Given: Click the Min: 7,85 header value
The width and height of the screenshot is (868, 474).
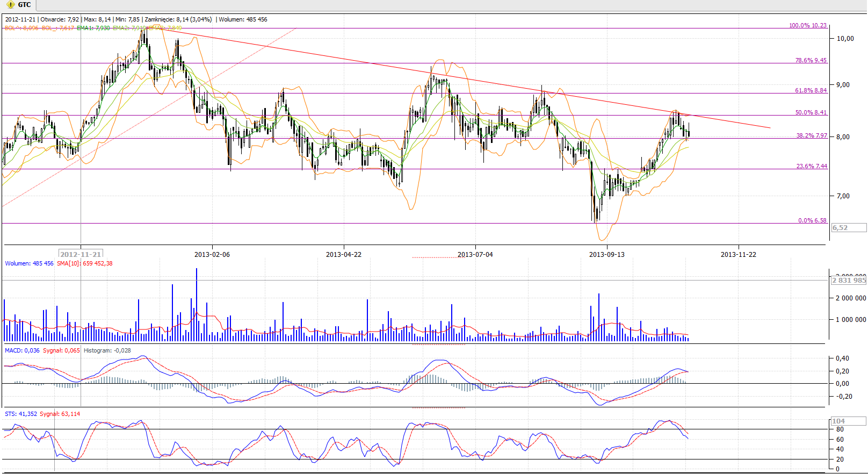Looking at the screenshot, I should pyautogui.click(x=128, y=19).
